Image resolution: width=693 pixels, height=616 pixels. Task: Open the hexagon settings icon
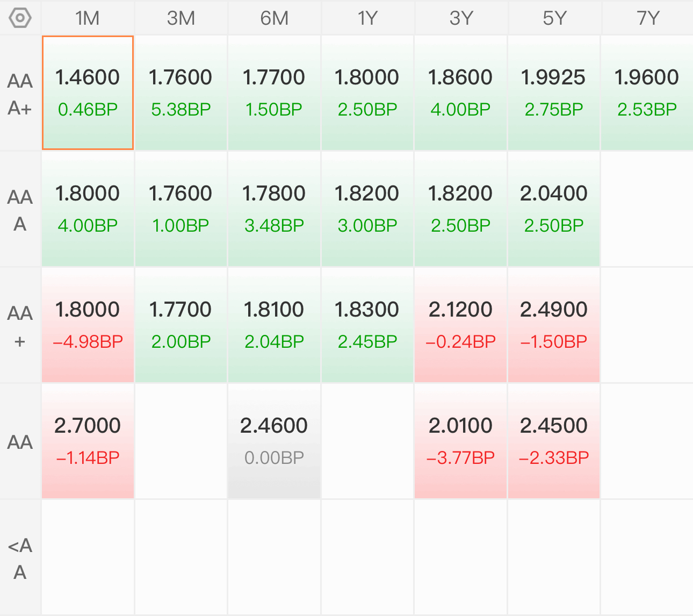20,18
